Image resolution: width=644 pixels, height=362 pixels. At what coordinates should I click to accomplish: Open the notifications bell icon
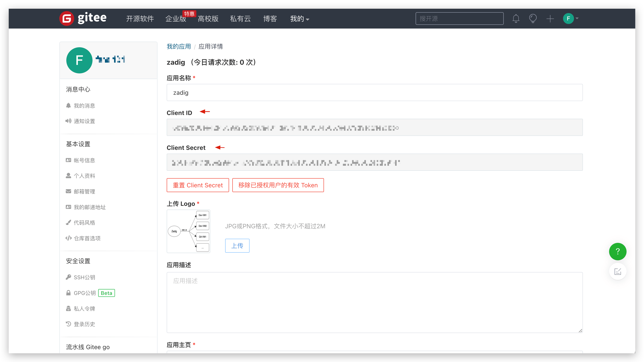tap(516, 19)
